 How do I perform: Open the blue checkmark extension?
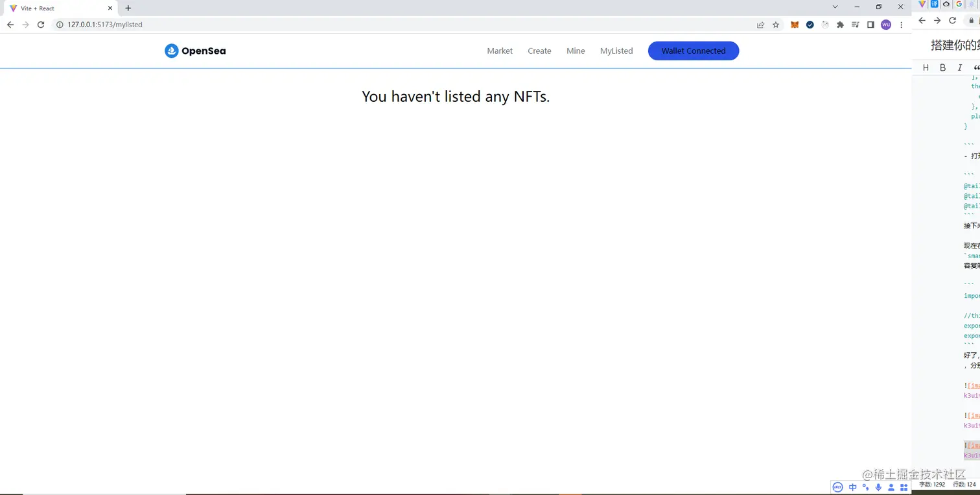[x=810, y=25]
